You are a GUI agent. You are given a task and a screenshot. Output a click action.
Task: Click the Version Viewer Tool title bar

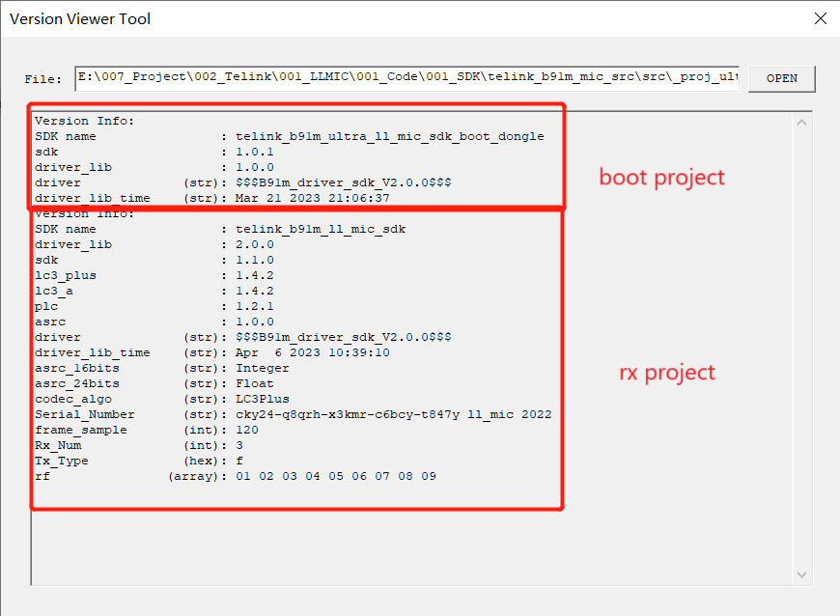[x=386, y=18]
